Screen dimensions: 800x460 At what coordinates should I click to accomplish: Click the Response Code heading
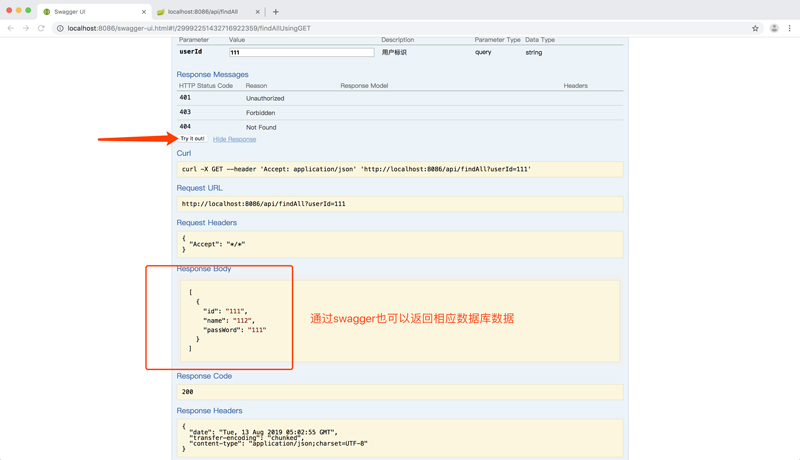[x=204, y=376]
